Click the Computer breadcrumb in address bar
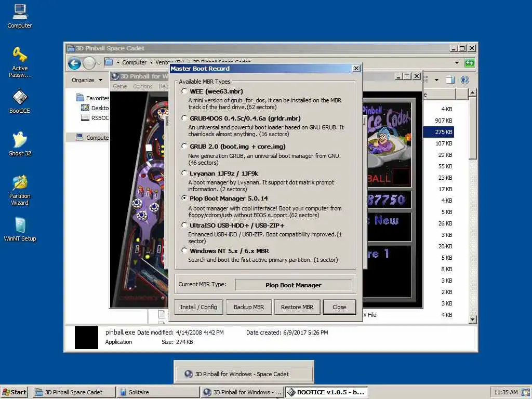 tap(135, 62)
